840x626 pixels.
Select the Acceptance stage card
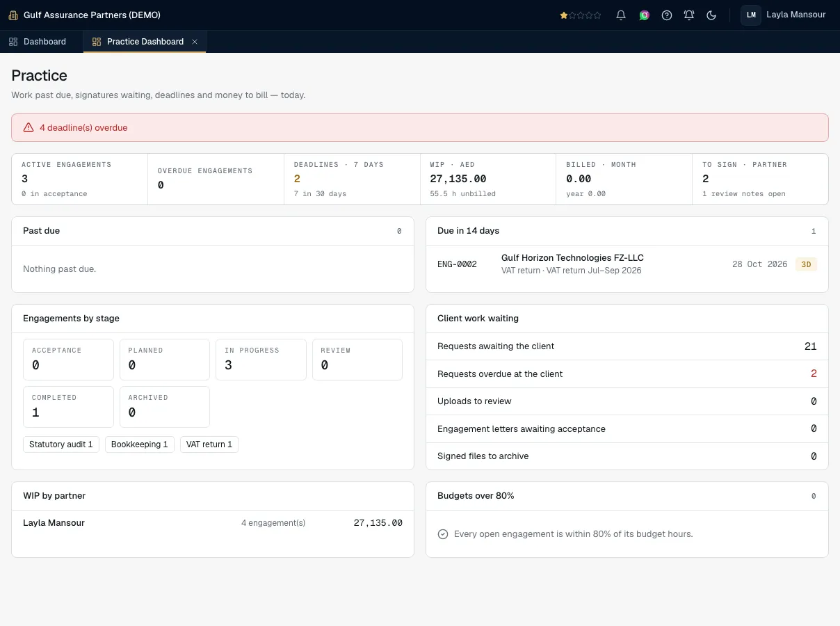(x=68, y=360)
